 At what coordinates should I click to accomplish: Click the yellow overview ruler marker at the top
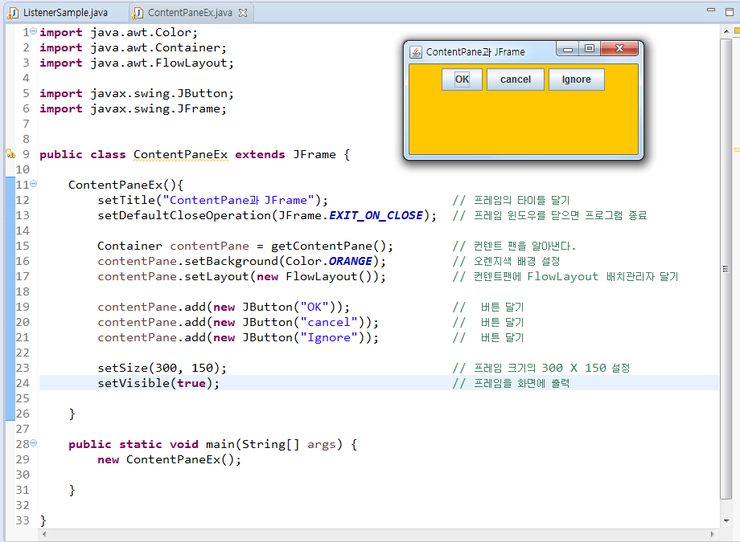(x=737, y=31)
